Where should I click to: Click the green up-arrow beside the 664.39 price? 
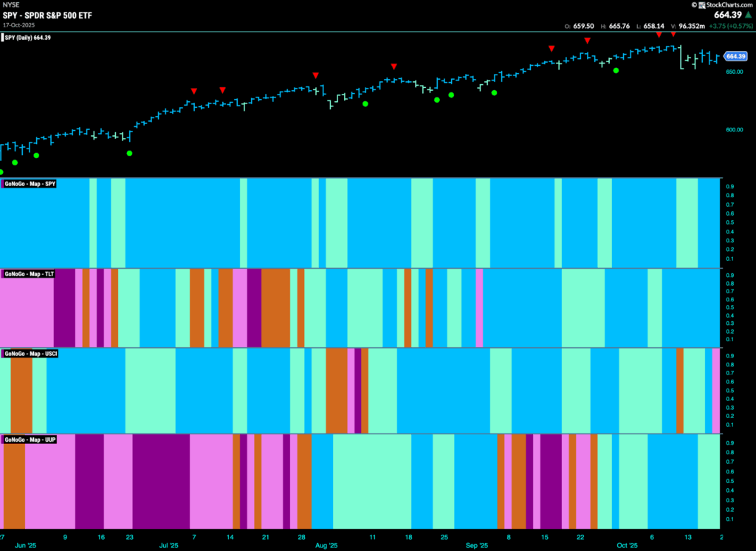click(x=749, y=15)
